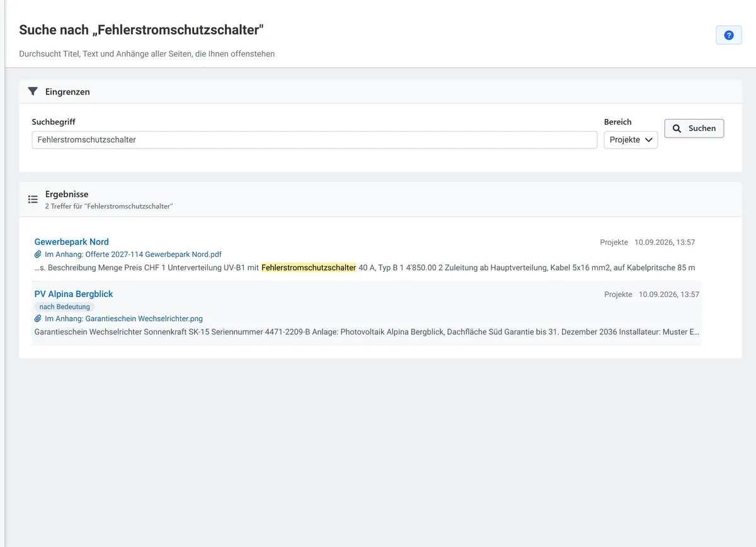Image resolution: width=756 pixels, height=547 pixels.
Task: Click the date 10.09.2026 on PV Alpina row
Action: [669, 295]
